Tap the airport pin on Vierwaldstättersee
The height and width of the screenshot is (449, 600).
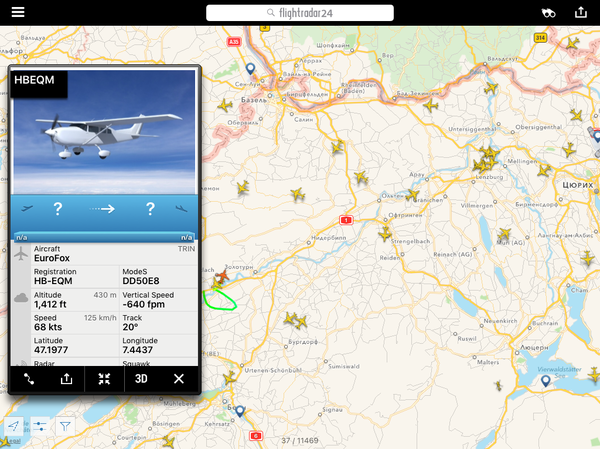coord(546,381)
